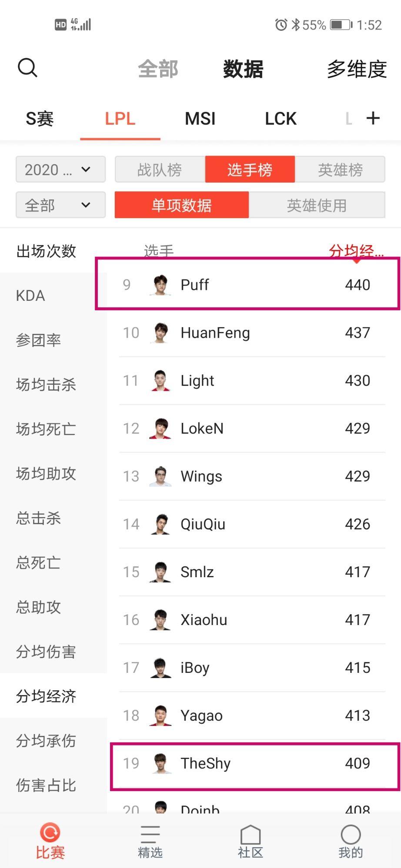The image size is (401, 868).
Task: Tap the search magnifier icon
Action: (x=27, y=68)
